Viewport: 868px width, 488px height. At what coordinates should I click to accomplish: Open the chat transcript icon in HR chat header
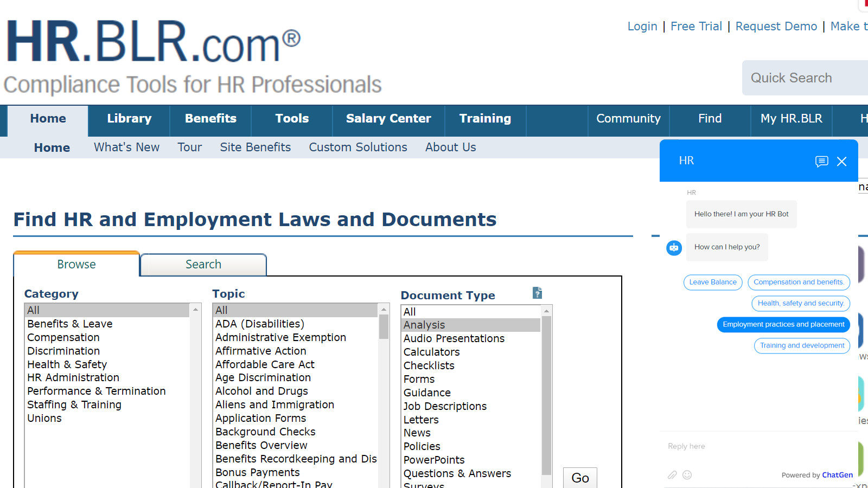pyautogui.click(x=821, y=161)
